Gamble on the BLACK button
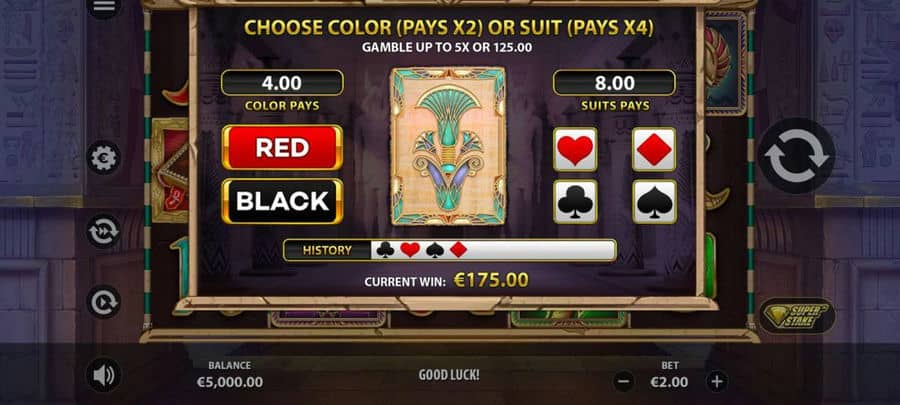The image size is (900, 405). pos(282,201)
